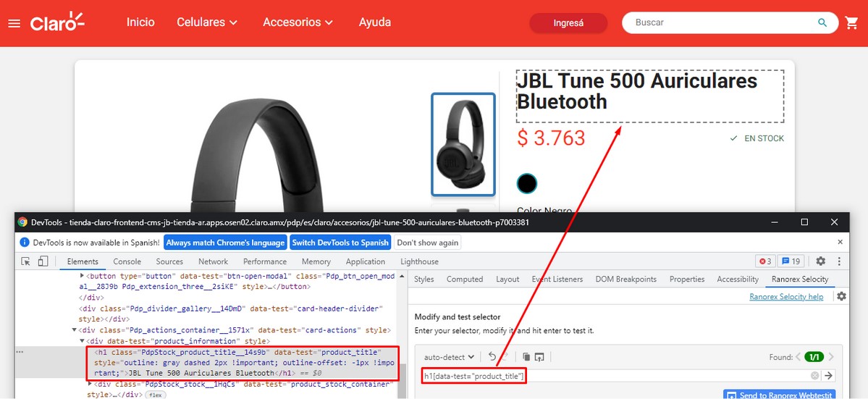Click Don't show again button
Screen dimensions: 868x399
coord(427,243)
